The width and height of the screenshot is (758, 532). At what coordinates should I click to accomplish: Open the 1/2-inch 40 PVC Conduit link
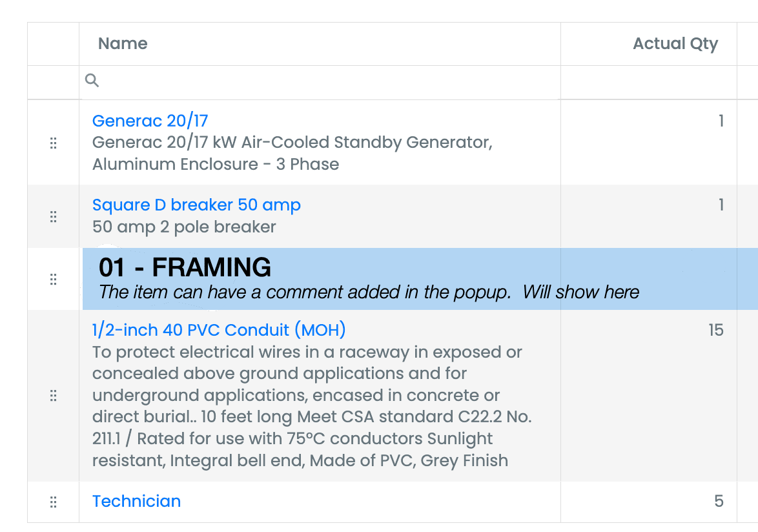(x=220, y=330)
